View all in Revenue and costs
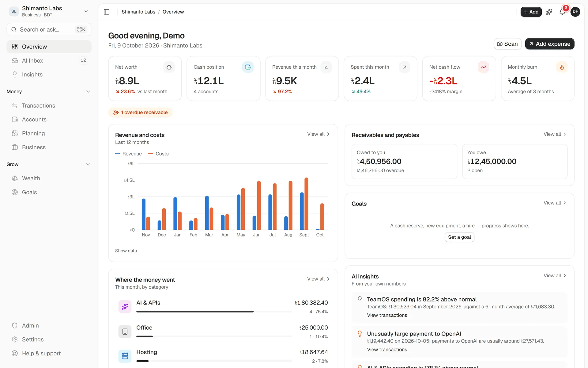Image resolution: width=588 pixels, height=368 pixels. [x=318, y=134]
